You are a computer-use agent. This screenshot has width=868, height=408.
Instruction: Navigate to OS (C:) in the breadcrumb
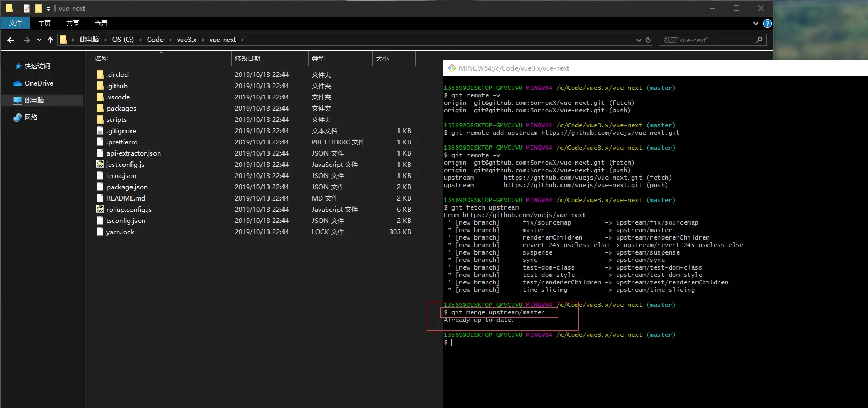click(123, 40)
